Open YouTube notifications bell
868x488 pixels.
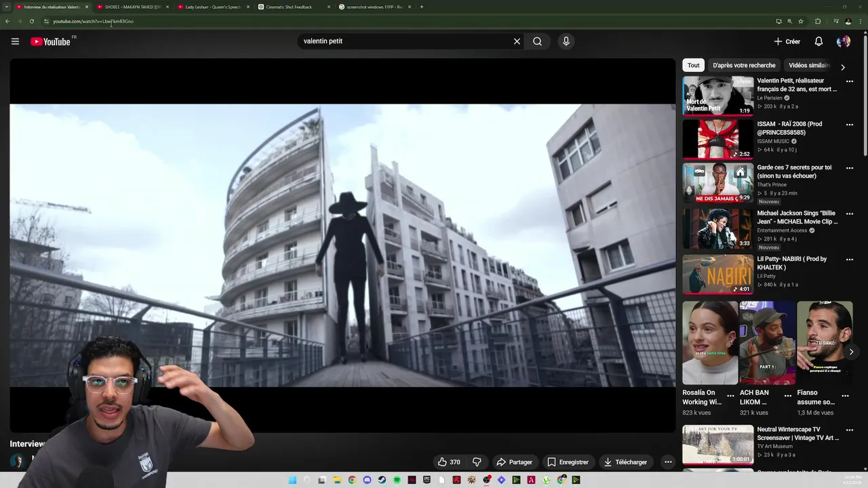pyautogui.click(x=818, y=41)
